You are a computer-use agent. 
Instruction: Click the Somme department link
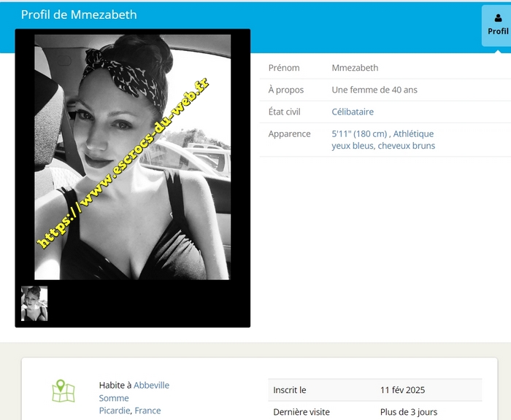tap(114, 398)
